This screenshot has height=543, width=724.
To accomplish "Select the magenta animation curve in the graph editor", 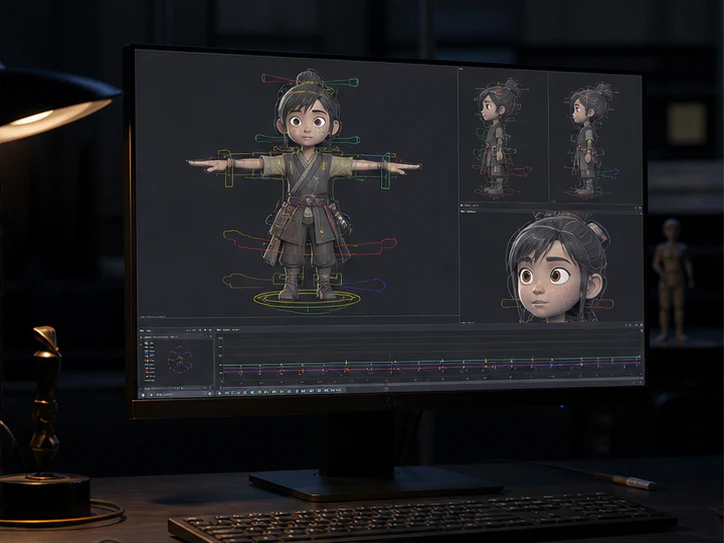I will [x=432, y=369].
